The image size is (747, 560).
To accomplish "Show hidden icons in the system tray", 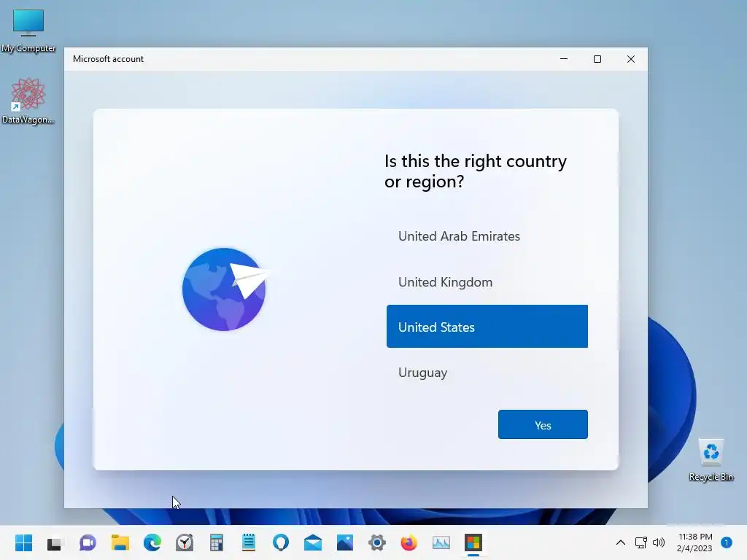I will (x=621, y=542).
